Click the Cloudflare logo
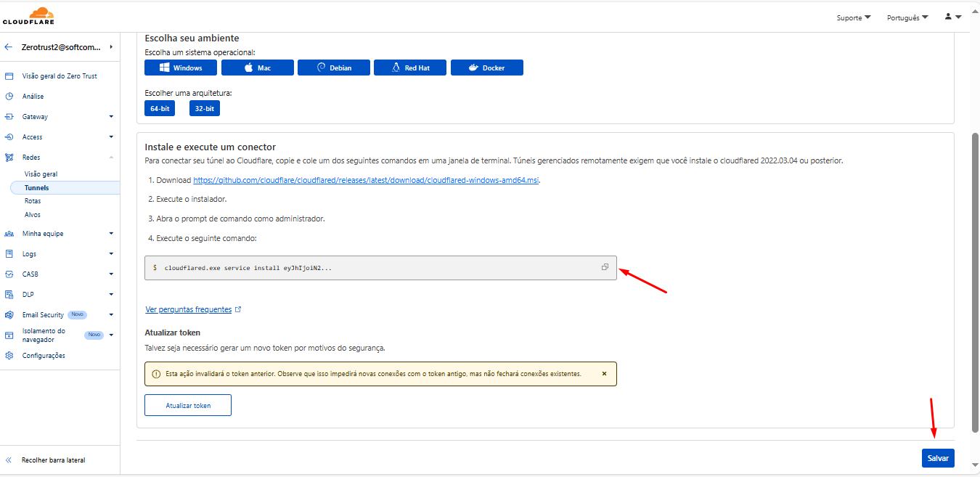 click(x=28, y=16)
